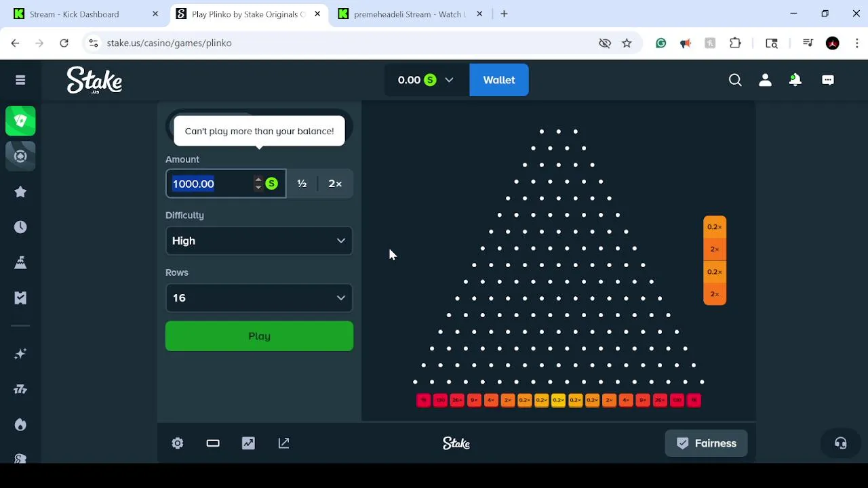Open Chrome media controls icon
Image resolution: width=868 pixels, height=488 pixels.
coord(807,43)
